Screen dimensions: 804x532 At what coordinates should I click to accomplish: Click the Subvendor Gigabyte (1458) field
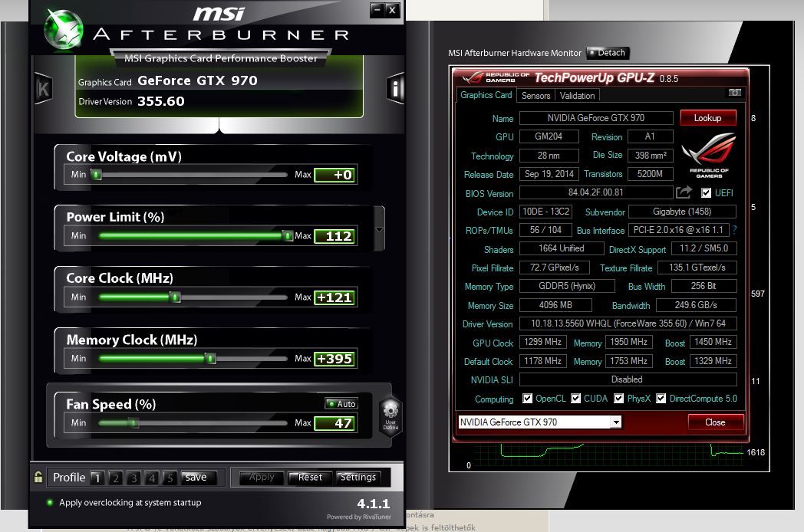point(682,211)
